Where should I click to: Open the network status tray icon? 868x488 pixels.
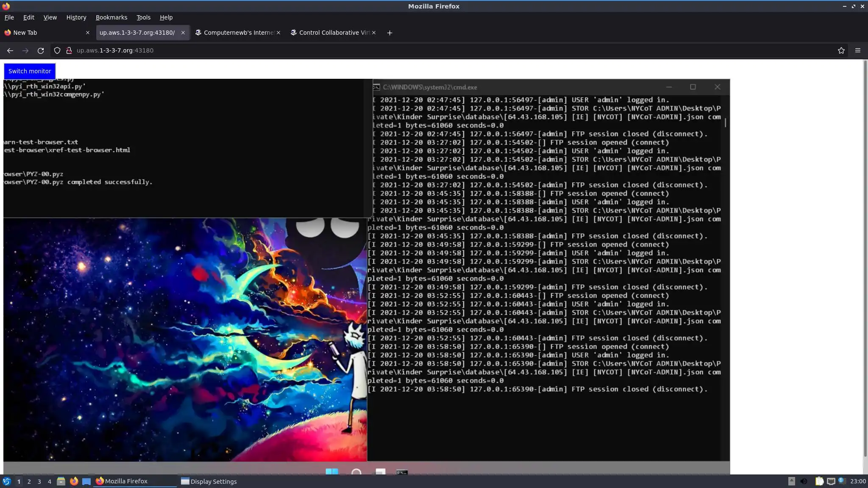(x=831, y=481)
